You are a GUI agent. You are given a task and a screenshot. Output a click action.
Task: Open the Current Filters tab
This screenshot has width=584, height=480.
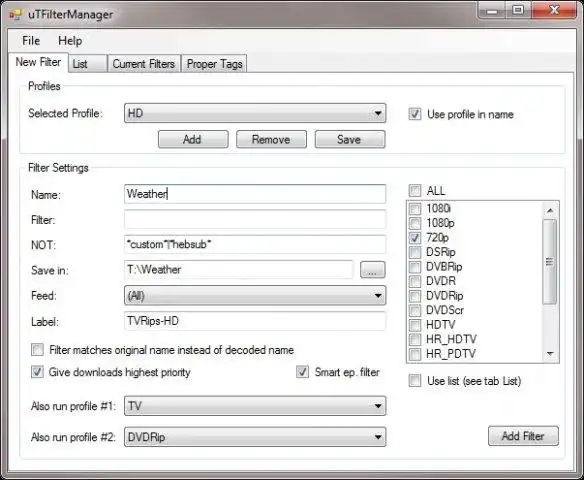(144, 64)
